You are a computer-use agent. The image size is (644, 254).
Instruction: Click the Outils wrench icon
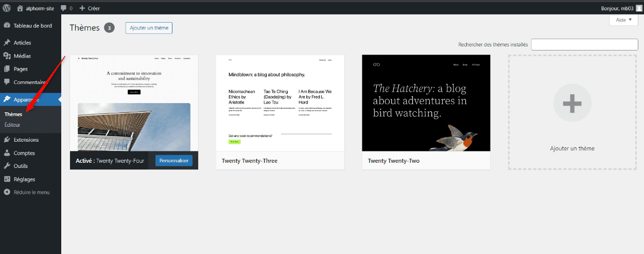pyautogui.click(x=7, y=166)
